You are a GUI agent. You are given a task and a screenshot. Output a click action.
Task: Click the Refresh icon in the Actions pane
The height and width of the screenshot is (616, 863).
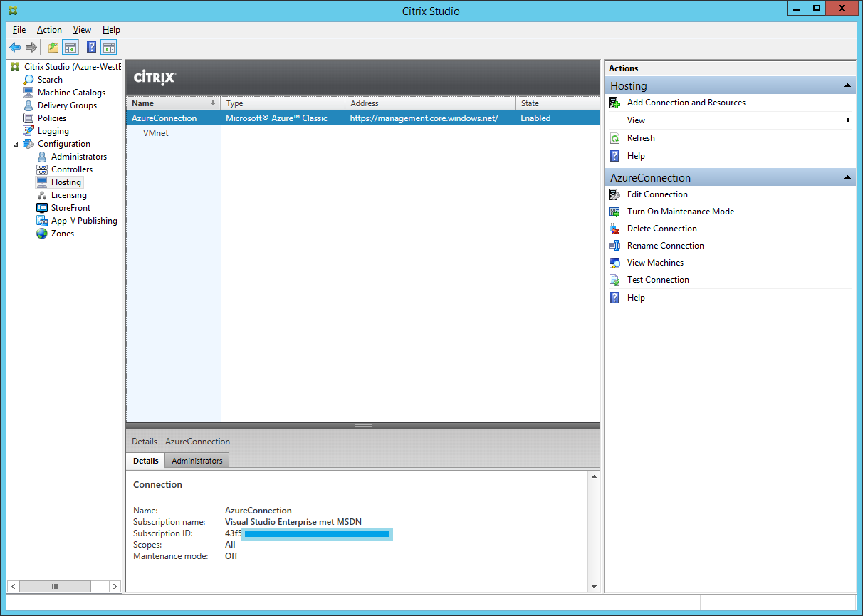(614, 138)
